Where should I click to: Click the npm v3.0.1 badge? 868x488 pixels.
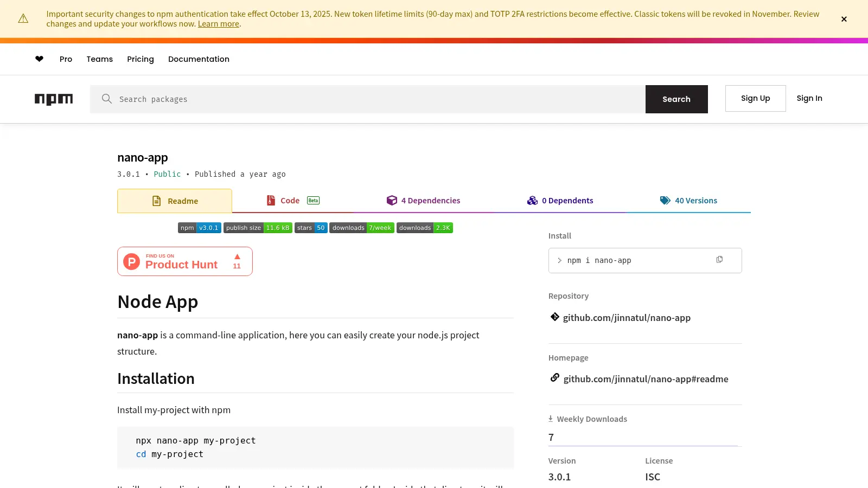click(x=200, y=228)
